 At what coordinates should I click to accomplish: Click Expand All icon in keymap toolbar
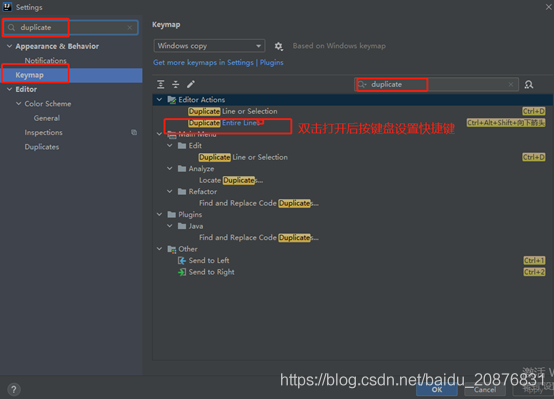161,84
